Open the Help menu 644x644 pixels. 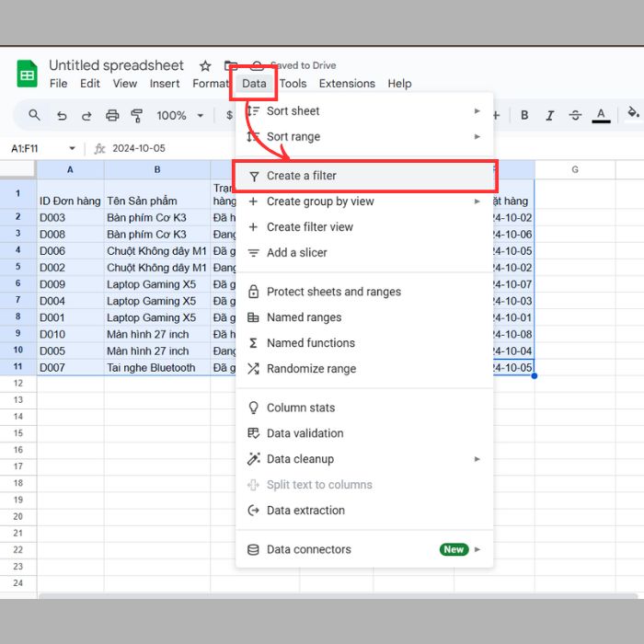399,84
